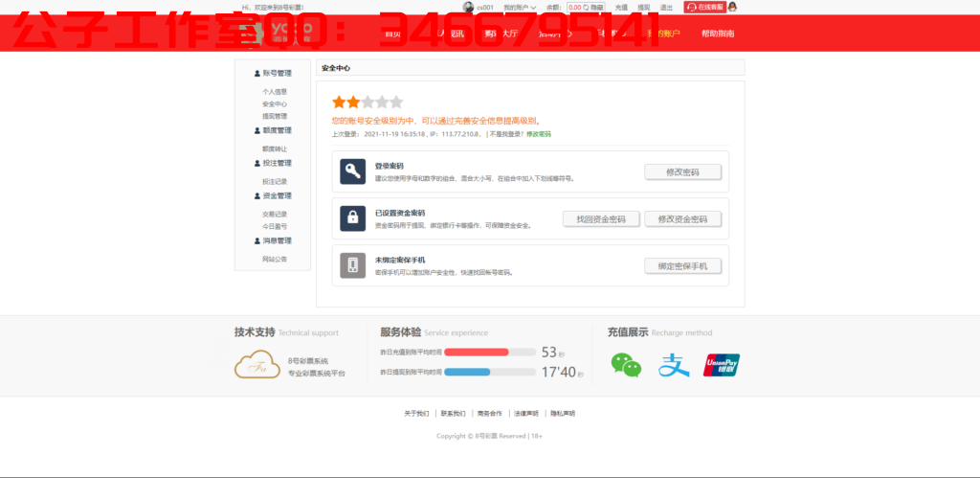Click the orange security level message

point(436,121)
